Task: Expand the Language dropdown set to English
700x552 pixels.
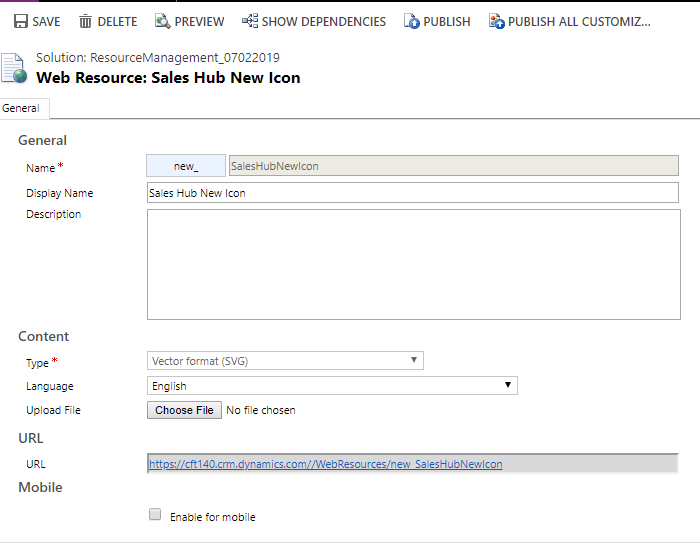Action: (x=332, y=386)
